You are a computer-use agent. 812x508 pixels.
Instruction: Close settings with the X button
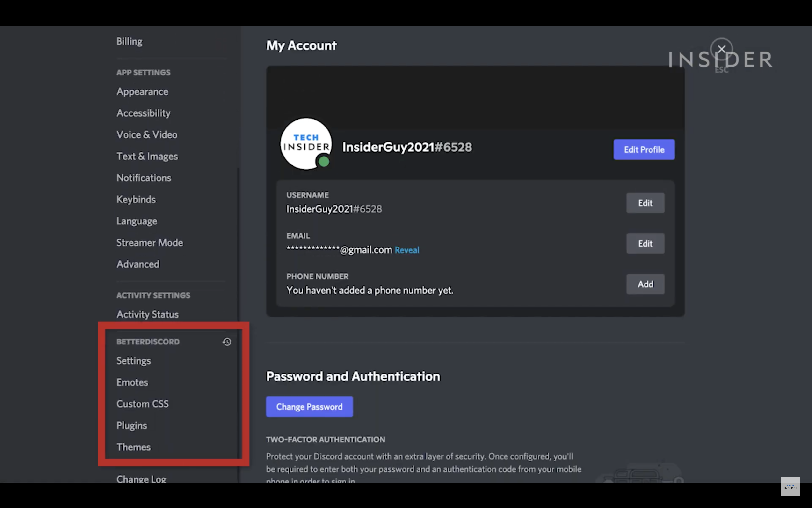pyautogui.click(x=721, y=49)
